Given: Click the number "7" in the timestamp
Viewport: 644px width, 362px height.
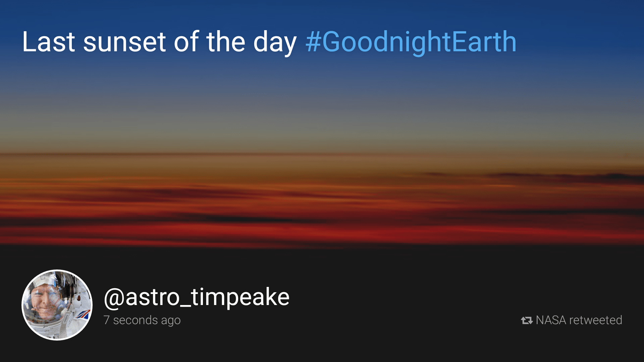Looking at the screenshot, I should (107, 320).
